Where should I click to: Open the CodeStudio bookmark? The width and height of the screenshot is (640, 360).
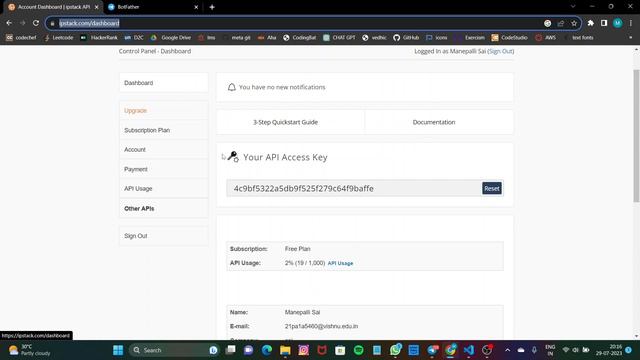[x=509, y=38]
